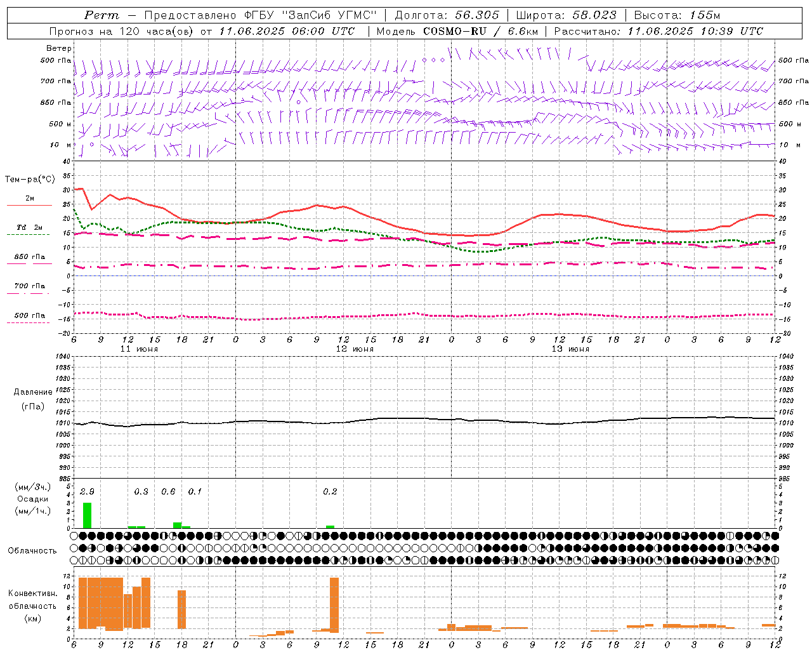Click the "Рассчитано: 11.06.2025 10:39 UTC" timestamp
Viewport: 812px width, 650px height.
[x=658, y=31]
